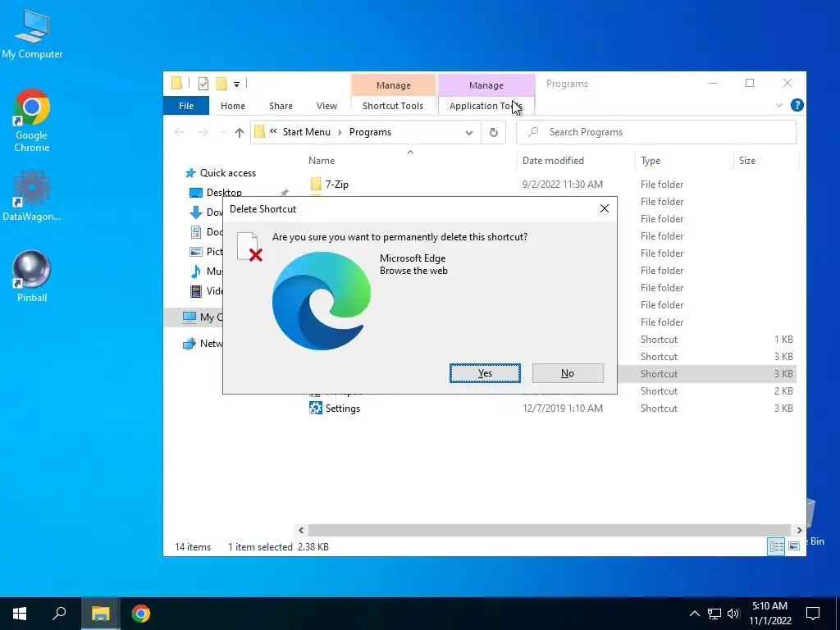Click Properties icon in quick access toolbar
Image resolution: width=840 pixels, height=630 pixels.
click(x=203, y=84)
